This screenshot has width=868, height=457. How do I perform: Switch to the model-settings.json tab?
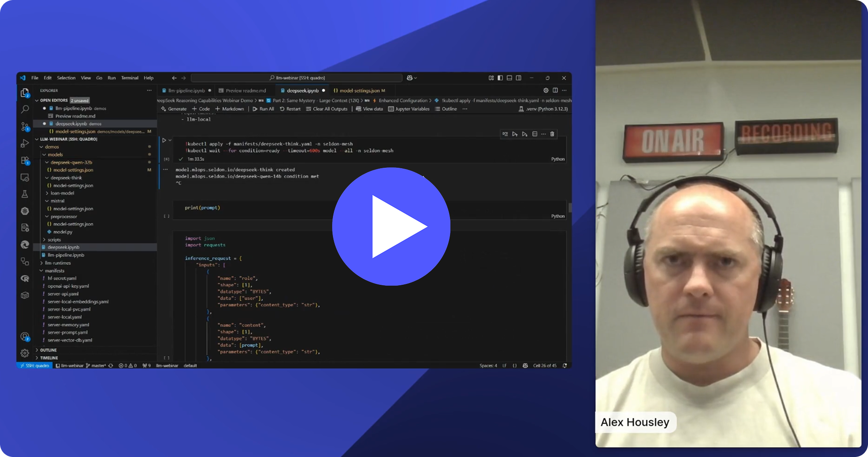[x=359, y=91]
